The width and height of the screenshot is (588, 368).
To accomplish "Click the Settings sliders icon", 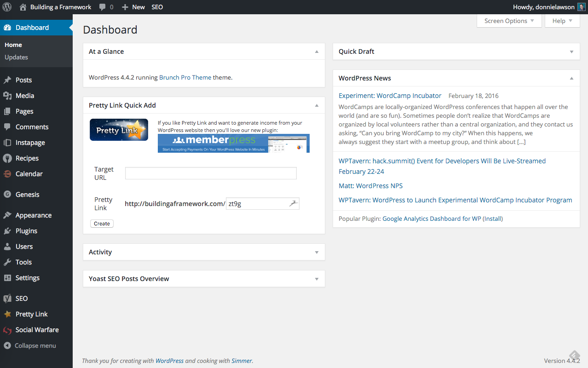I will click(7, 278).
